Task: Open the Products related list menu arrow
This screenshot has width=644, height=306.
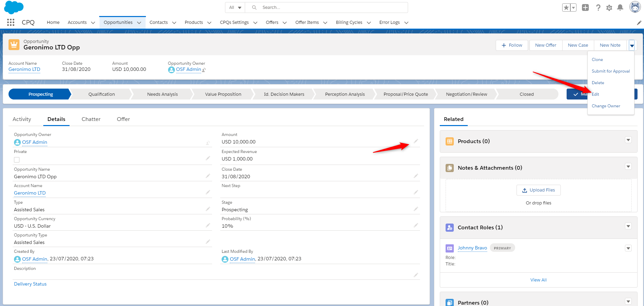Action: 628,140
